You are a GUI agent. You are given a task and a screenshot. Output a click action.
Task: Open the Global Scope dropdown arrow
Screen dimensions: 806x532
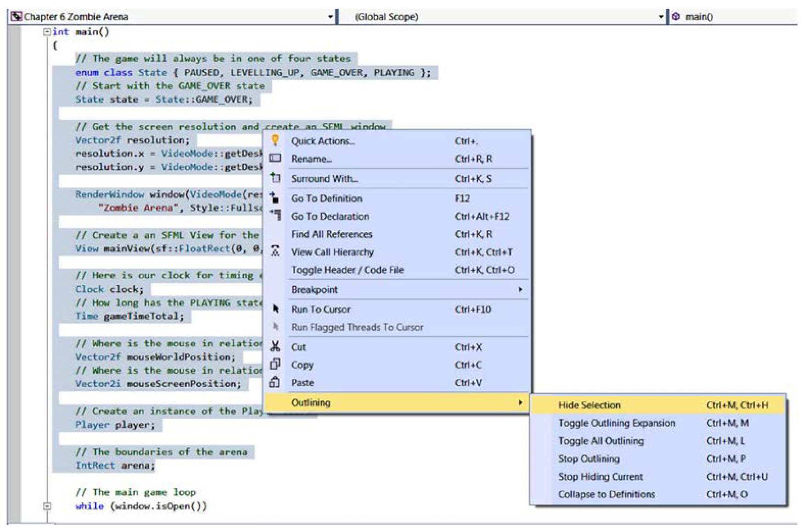pyautogui.click(x=661, y=17)
